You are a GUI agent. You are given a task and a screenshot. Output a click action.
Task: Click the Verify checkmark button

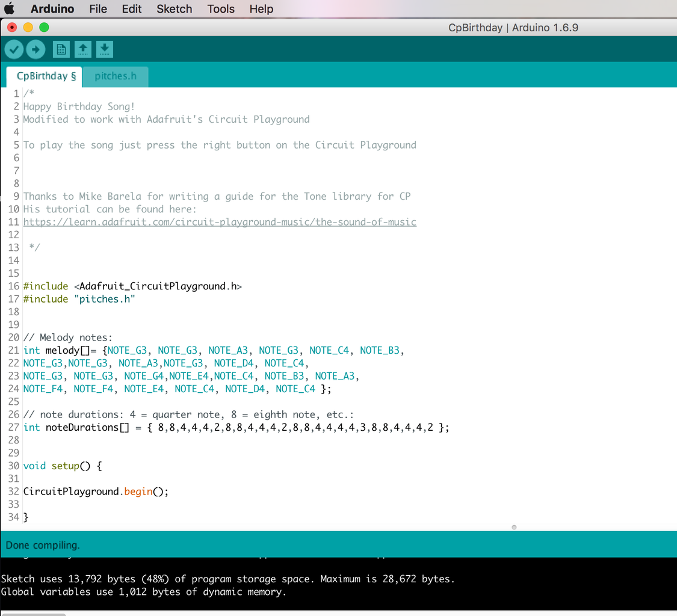tap(14, 49)
